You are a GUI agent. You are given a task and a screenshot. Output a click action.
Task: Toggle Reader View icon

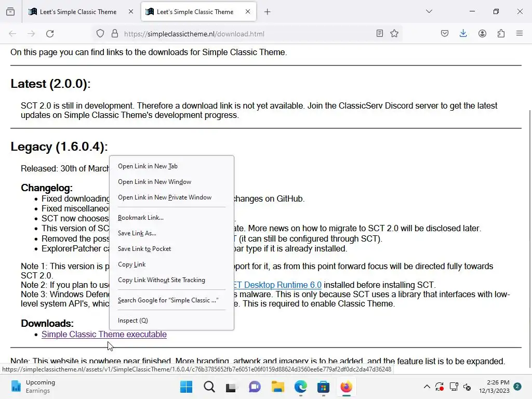(380, 33)
